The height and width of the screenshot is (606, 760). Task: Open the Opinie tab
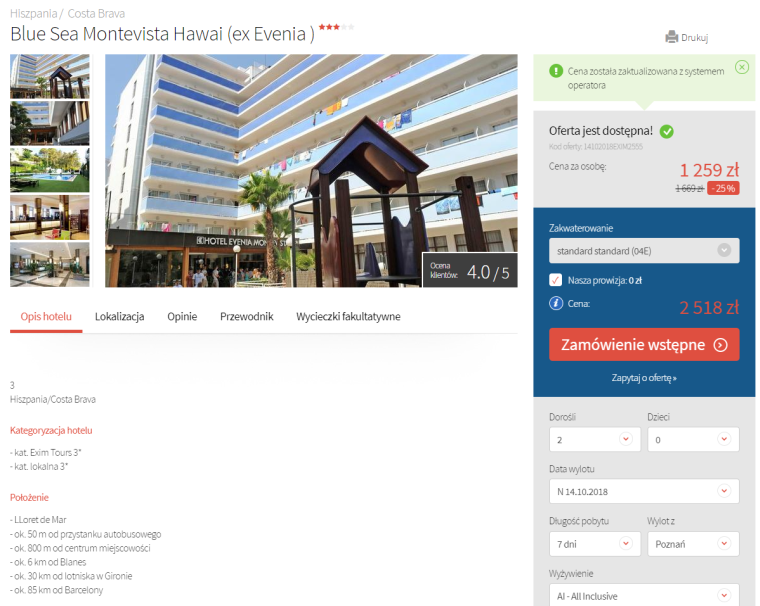coord(182,317)
